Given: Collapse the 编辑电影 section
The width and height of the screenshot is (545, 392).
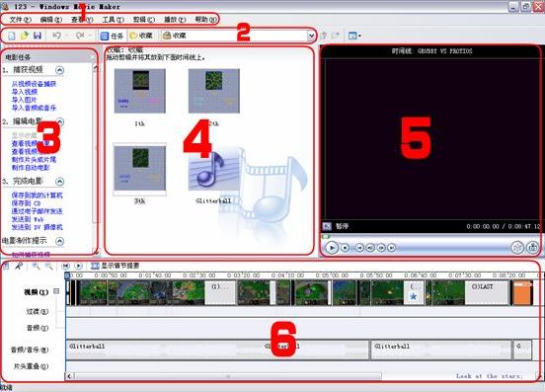Looking at the screenshot, I should point(60,121).
